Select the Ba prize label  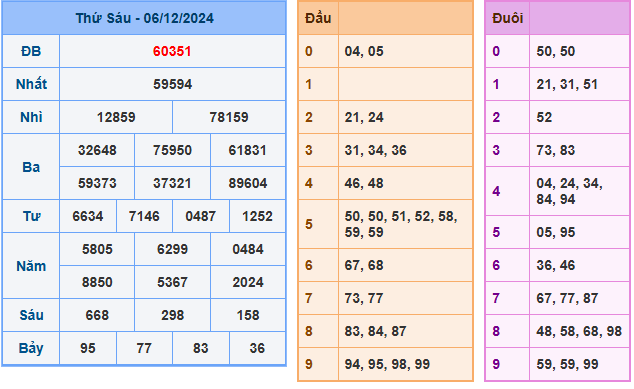click(31, 167)
